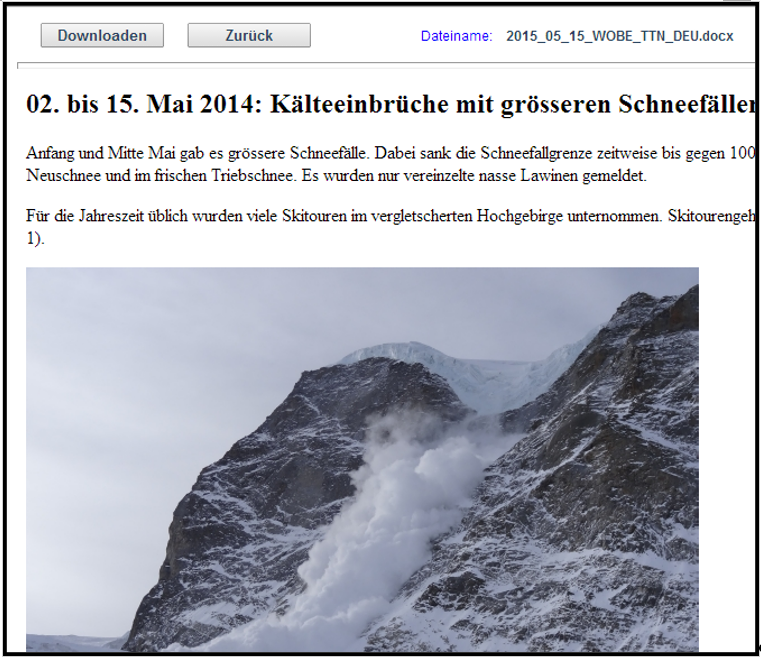Select the file name 2015_05_15_WOBE_TTN_DEU.docx

[619, 36]
